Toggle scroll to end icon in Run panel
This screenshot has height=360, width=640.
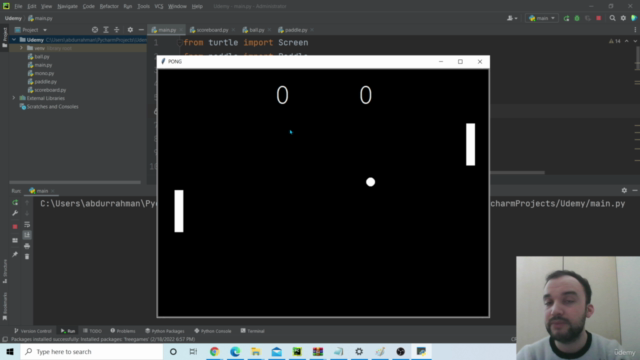coord(27,235)
